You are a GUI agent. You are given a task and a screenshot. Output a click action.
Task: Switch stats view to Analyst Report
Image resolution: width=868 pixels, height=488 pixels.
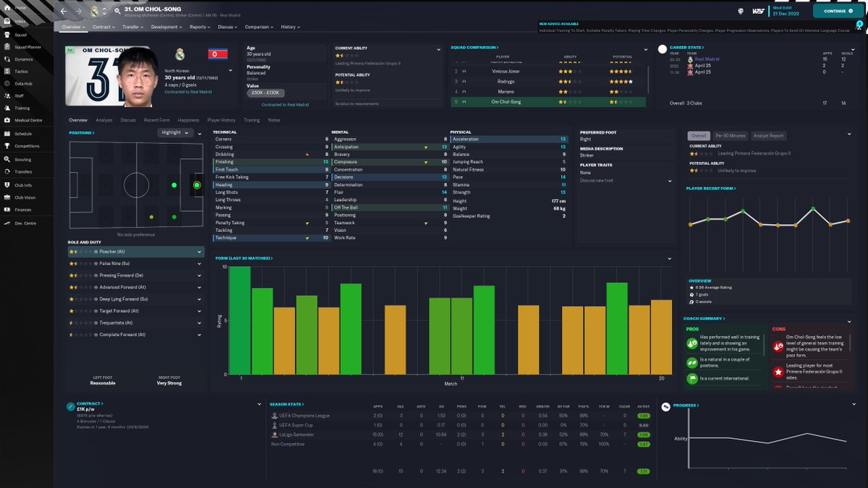768,135
